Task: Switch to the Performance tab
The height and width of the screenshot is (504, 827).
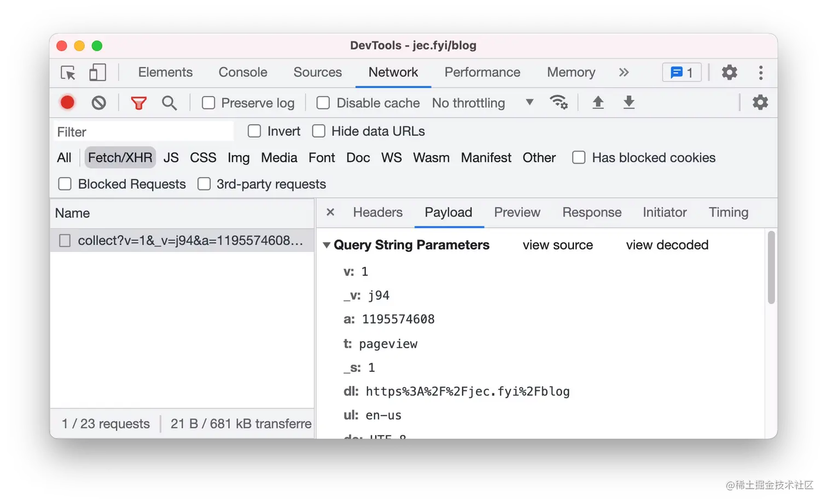Action: coord(482,72)
